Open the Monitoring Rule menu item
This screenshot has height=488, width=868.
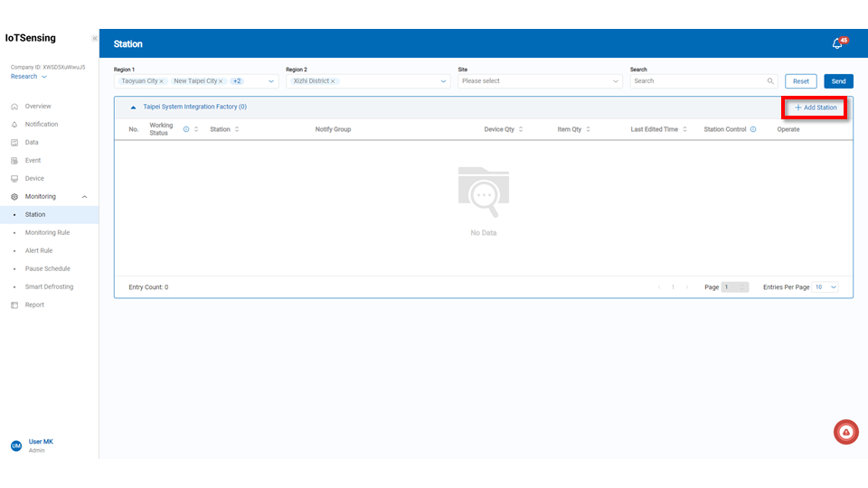coord(47,232)
